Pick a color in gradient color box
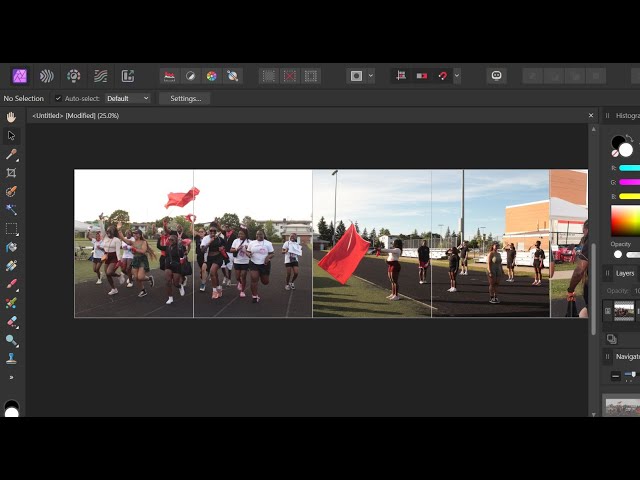Viewport: 640px width, 480px height. [625, 221]
